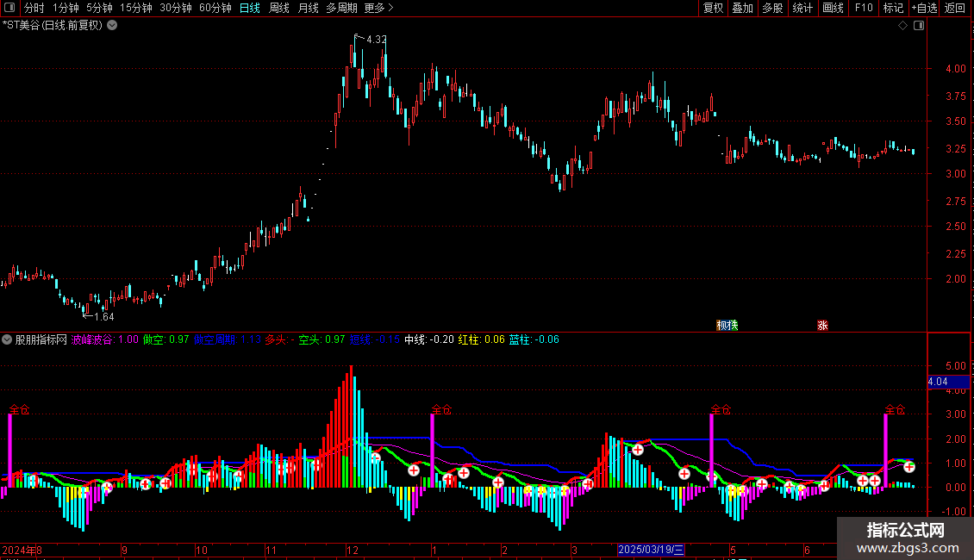Click the diamond marker icon above chart
Image resolution: width=974 pixels, height=560 pixels.
903,26
